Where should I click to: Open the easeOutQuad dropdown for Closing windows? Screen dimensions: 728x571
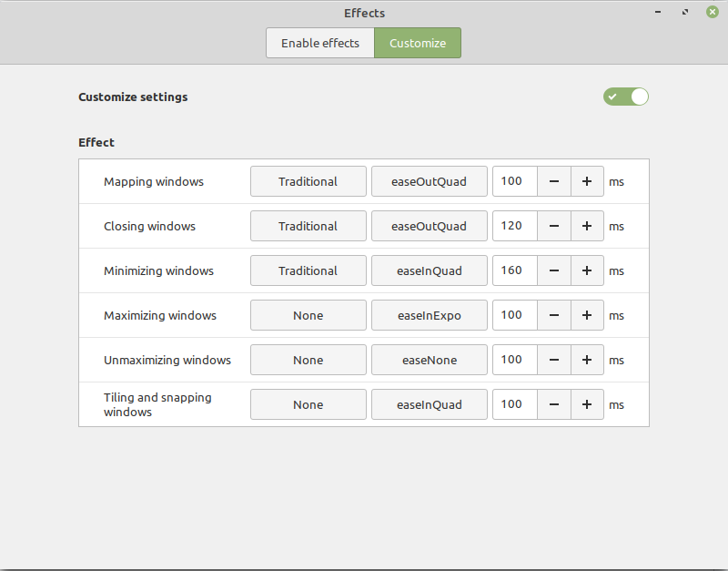[x=429, y=226]
